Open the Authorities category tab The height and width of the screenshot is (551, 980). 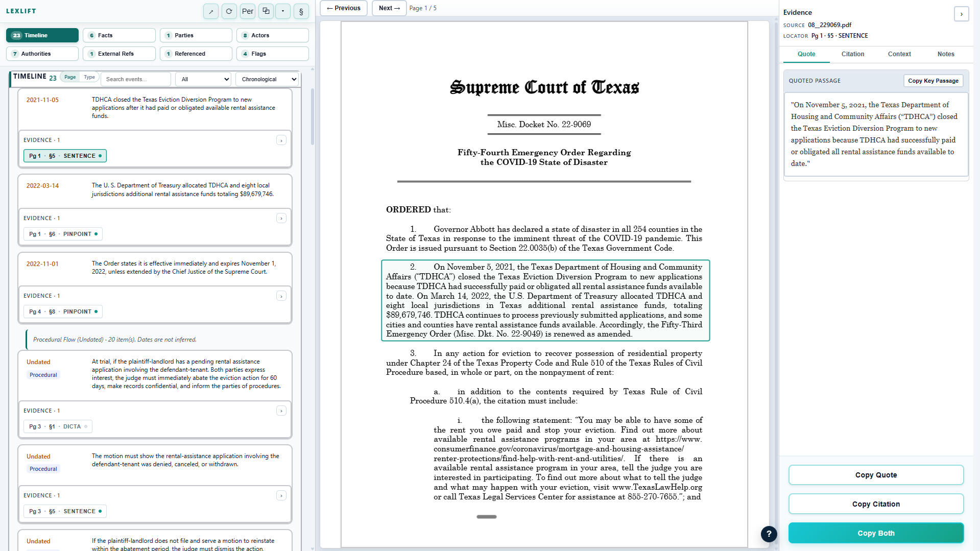(x=42, y=54)
